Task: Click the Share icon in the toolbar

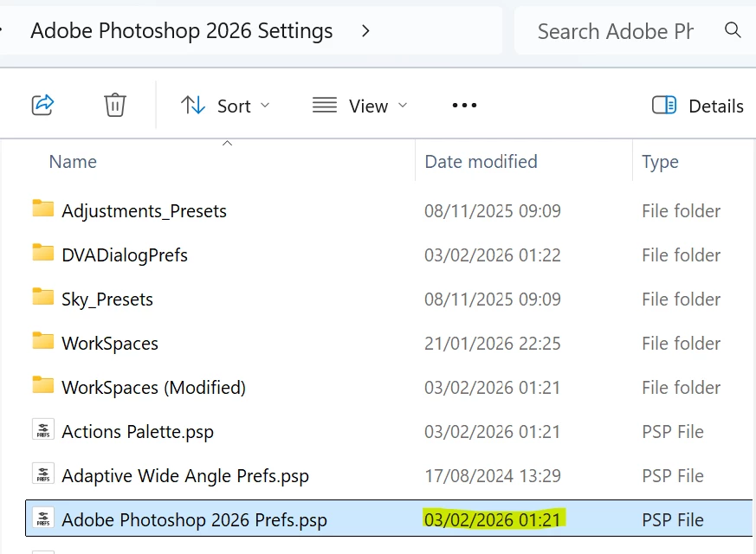Action: [x=43, y=105]
